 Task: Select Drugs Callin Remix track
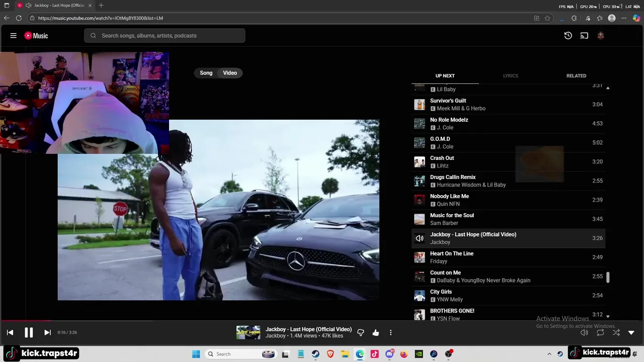click(x=508, y=181)
